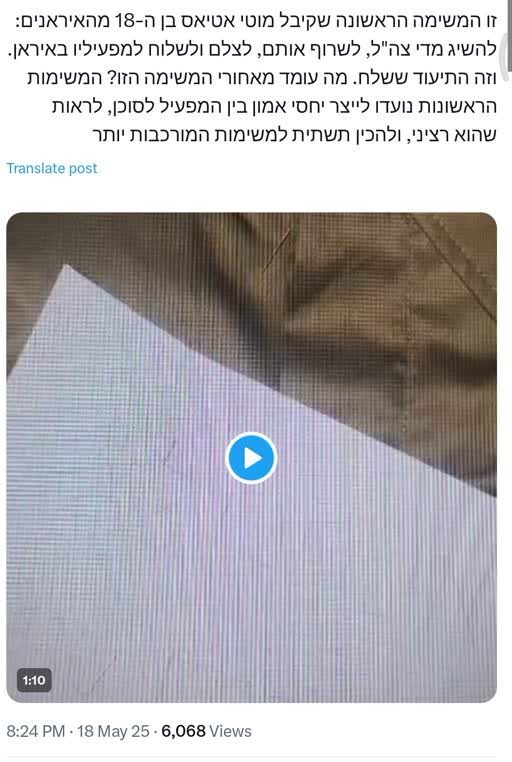Click the word Views beside 6,068
Screen dimensions: 512x762
[x=231, y=731]
